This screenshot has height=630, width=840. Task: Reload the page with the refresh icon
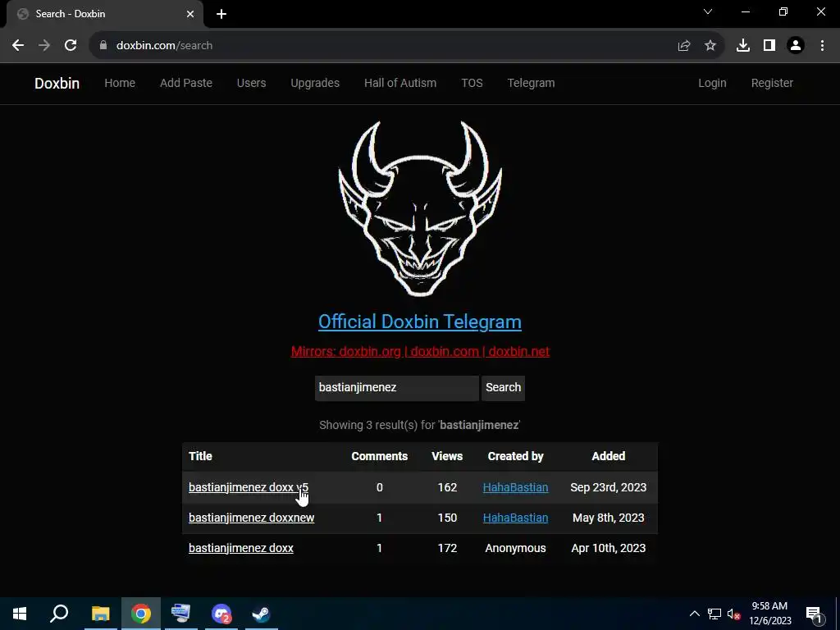tap(71, 46)
